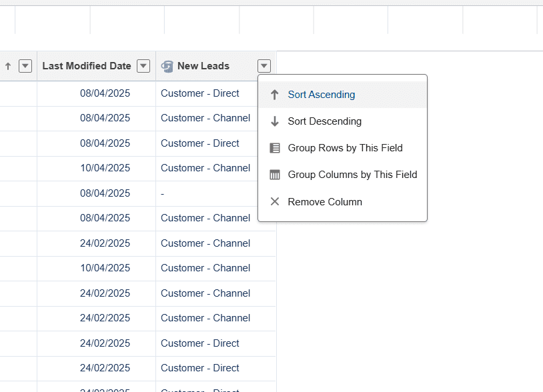Click the up arrow icon beside Sort Ascending
The width and height of the screenshot is (543, 392).
[275, 95]
